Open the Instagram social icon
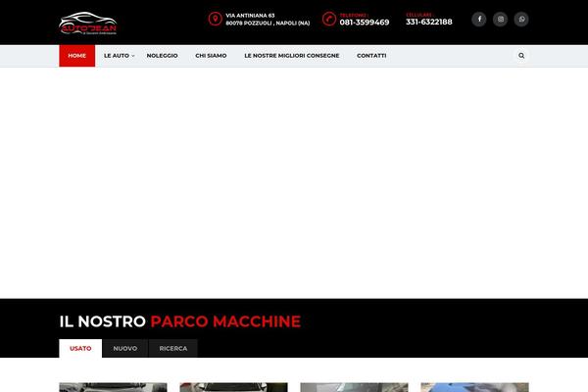The image size is (588, 392). 500,20
